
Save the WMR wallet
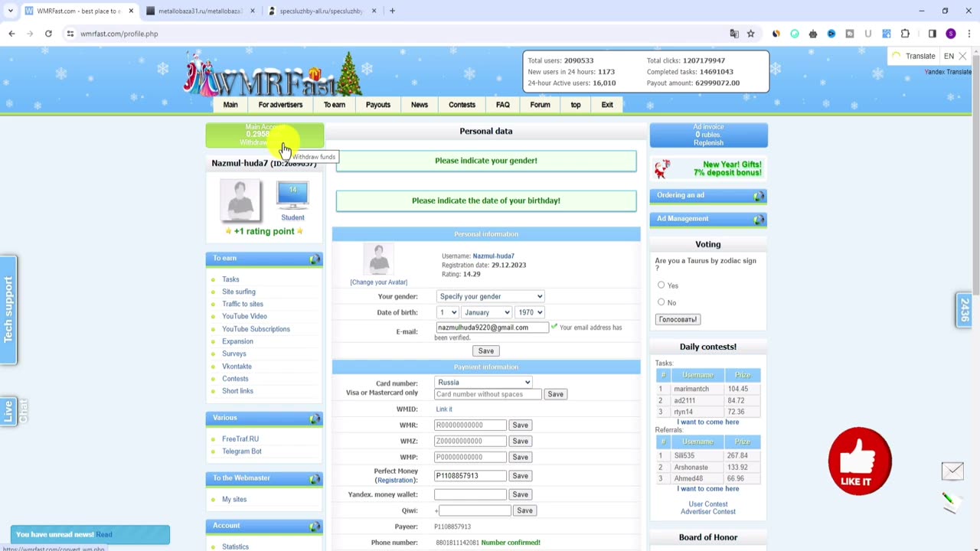pos(520,425)
